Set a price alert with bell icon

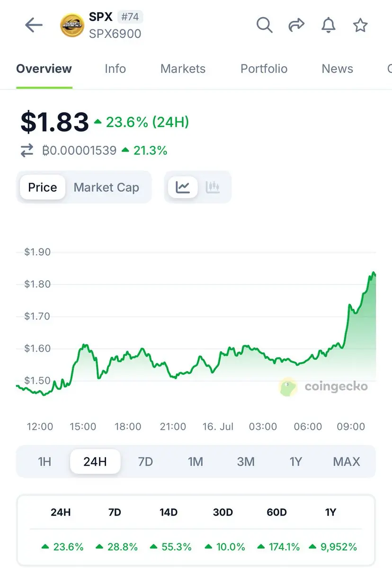click(328, 25)
